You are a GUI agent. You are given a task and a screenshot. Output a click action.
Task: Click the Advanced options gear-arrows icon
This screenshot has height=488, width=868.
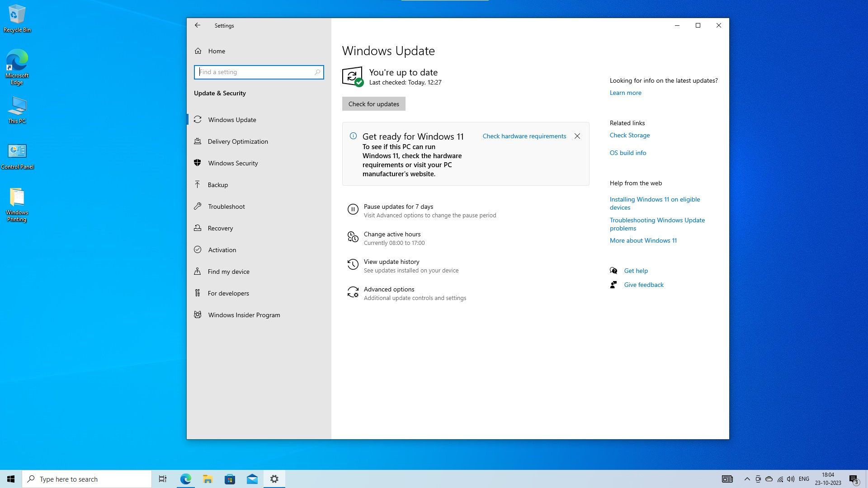pos(353,292)
